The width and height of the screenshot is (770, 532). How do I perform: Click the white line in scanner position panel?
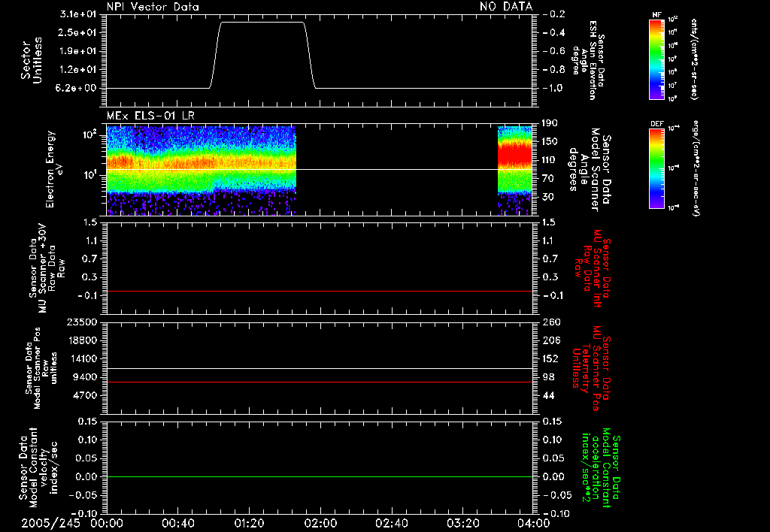click(319, 369)
